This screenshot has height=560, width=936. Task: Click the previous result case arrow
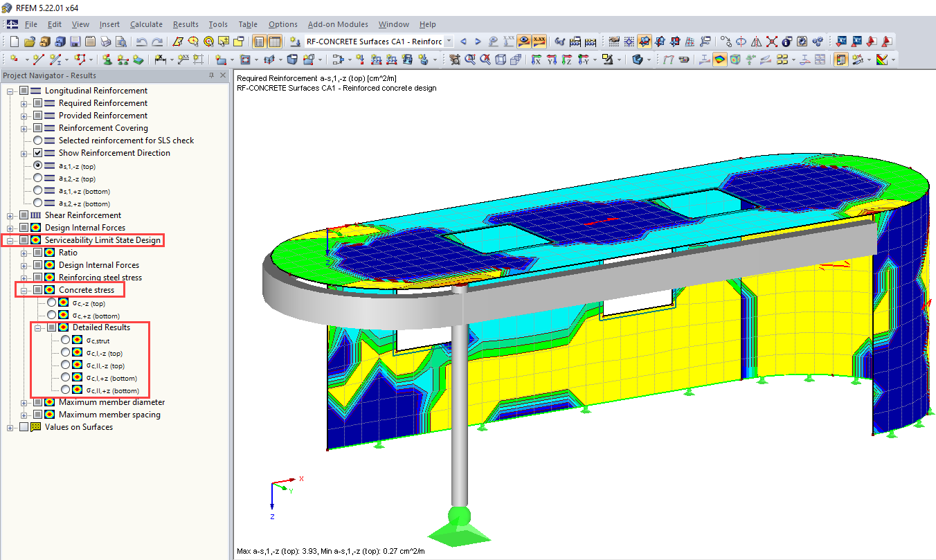(x=463, y=42)
